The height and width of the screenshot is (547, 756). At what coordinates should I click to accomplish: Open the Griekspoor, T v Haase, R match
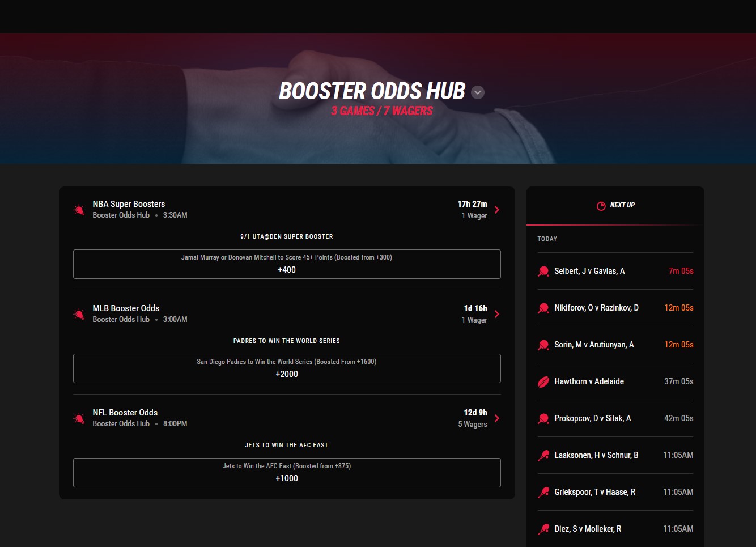coord(615,492)
